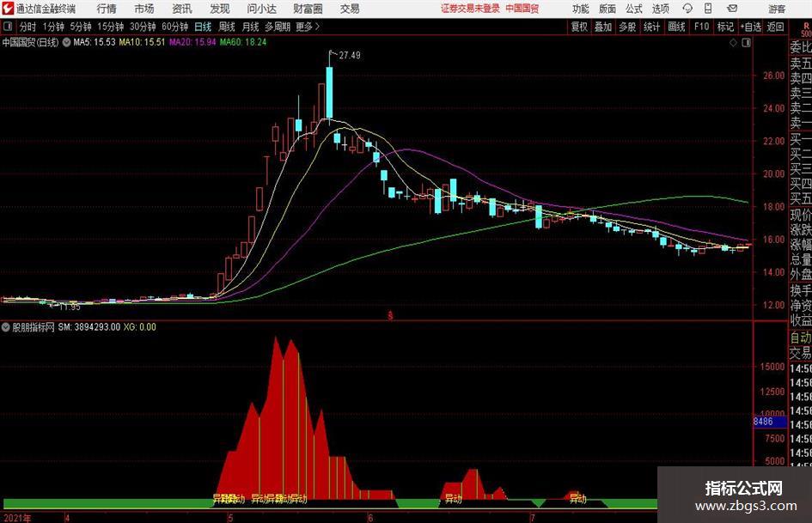Open the 功能 menu
The image size is (812, 523).
click(x=581, y=9)
